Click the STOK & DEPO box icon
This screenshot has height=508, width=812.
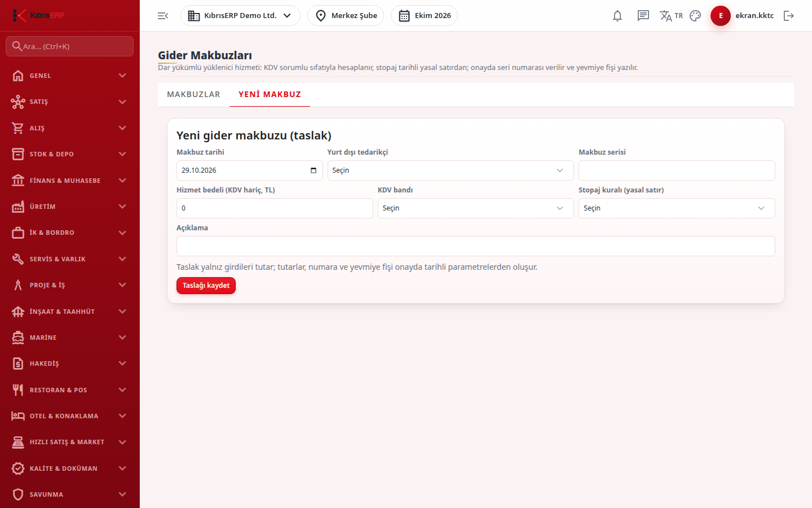(x=18, y=154)
